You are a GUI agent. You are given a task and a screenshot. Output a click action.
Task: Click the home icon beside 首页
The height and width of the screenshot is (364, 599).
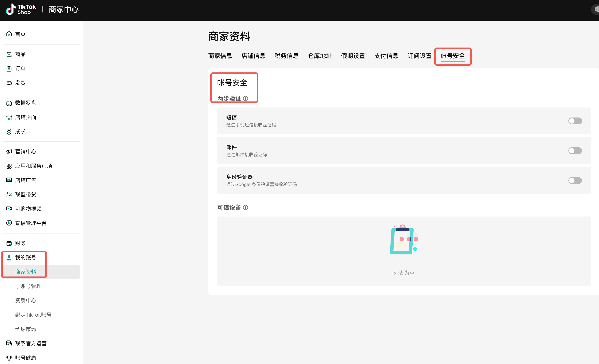point(9,34)
